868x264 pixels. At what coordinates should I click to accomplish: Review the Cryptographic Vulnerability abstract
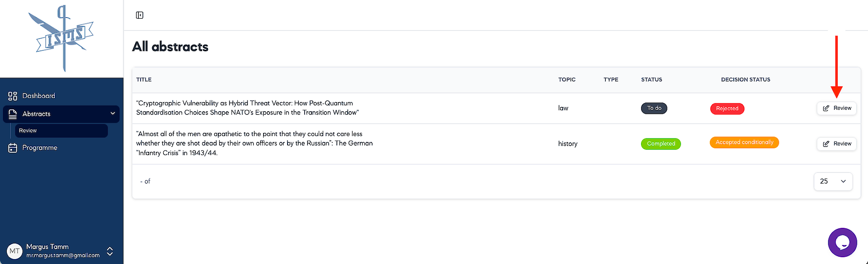click(836, 108)
